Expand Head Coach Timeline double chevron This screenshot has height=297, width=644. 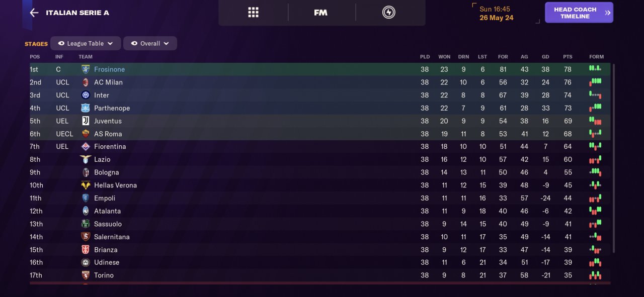pos(608,13)
